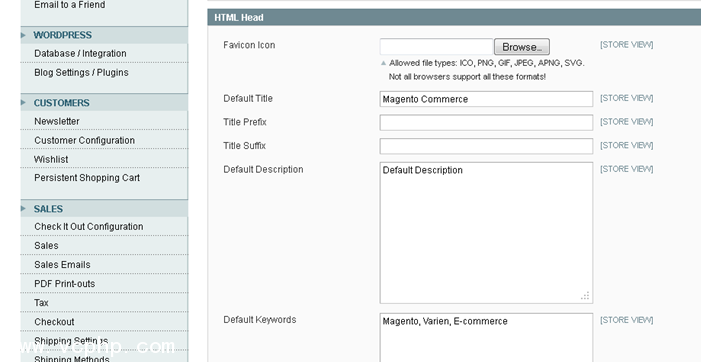The image size is (701, 362).
Task: Collapse the WORDPRESS section arrow
Action: (23, 35)
